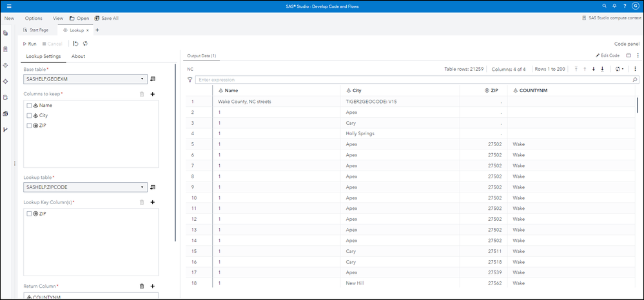Click SAS Studio compute context

[x=612, y=19]
